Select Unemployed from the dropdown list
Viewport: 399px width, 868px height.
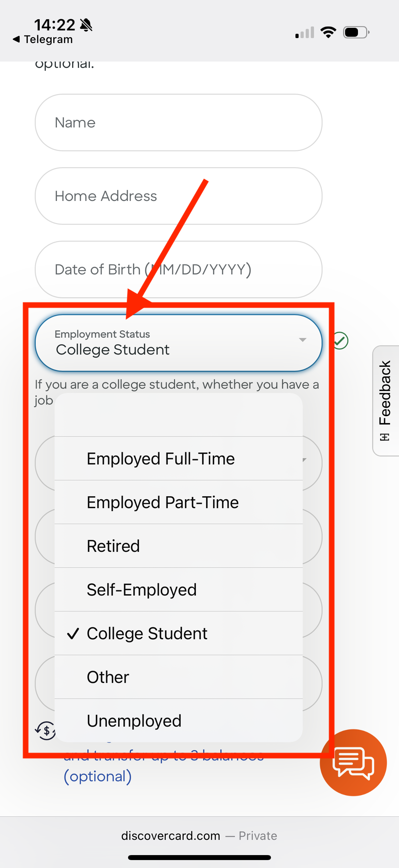(178, 720)
